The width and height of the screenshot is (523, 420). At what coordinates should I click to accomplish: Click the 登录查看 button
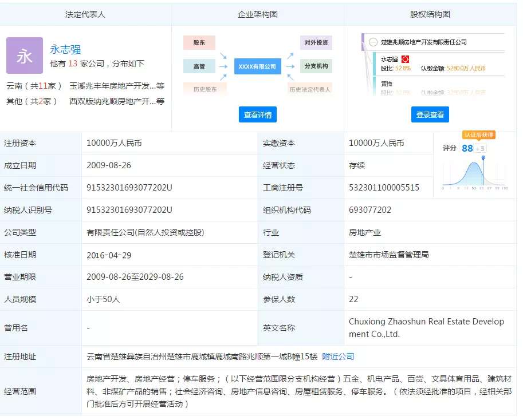coord(430,114)
